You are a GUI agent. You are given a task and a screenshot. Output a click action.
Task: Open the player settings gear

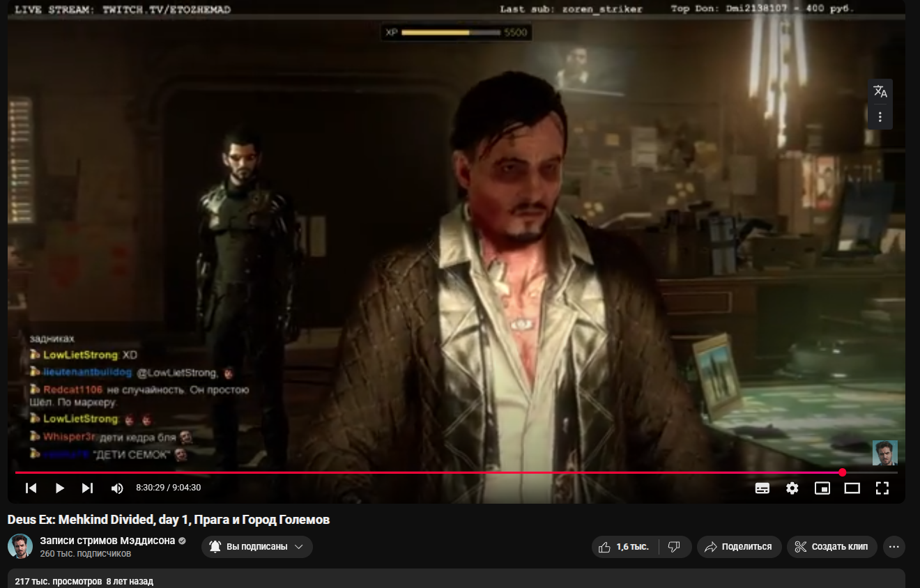click(792, 488)
